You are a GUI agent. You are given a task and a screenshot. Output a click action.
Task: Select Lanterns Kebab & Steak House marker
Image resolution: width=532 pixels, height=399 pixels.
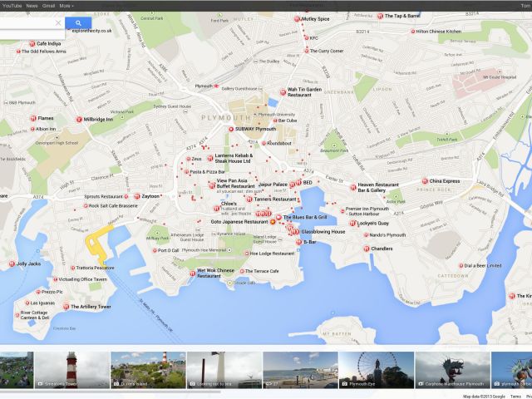[210, 159]
